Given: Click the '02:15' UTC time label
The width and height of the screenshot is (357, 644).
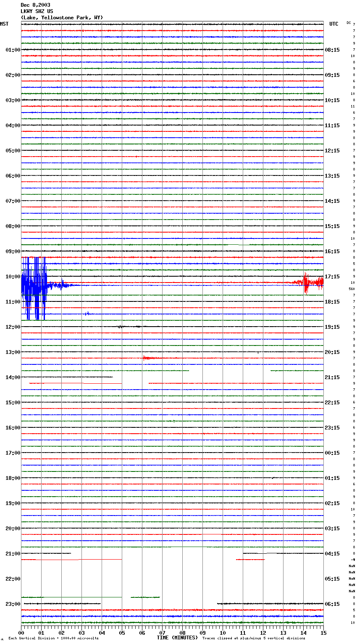Looking at the screenshot, I should point(332,503).
